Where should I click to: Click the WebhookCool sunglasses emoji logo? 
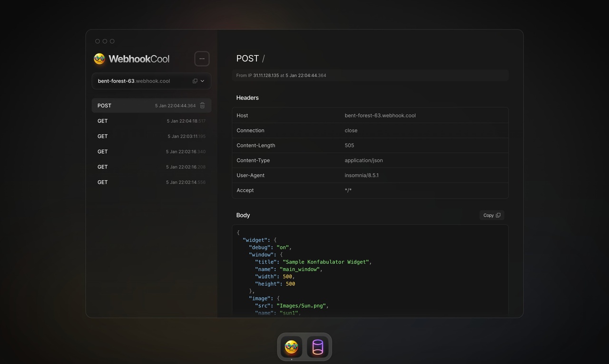point(99,59)
